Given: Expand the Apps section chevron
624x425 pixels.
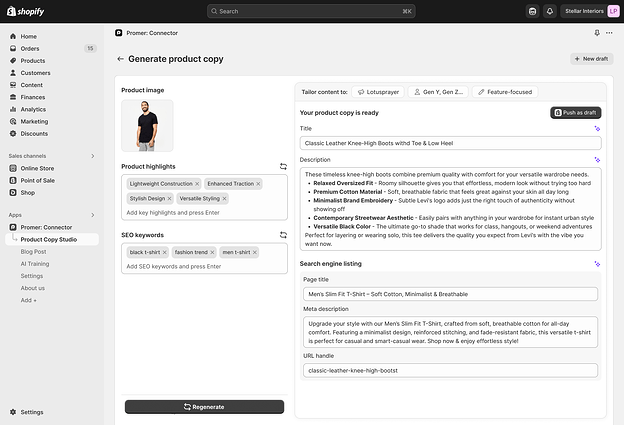Looking at the screenshot, I should click(93, 215).
